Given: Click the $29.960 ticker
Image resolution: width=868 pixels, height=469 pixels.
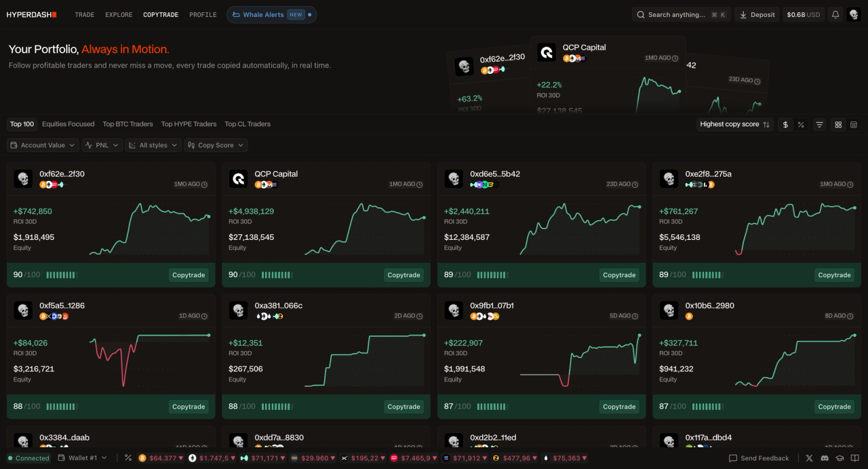Looking at the screenshot, I should 313,458.
